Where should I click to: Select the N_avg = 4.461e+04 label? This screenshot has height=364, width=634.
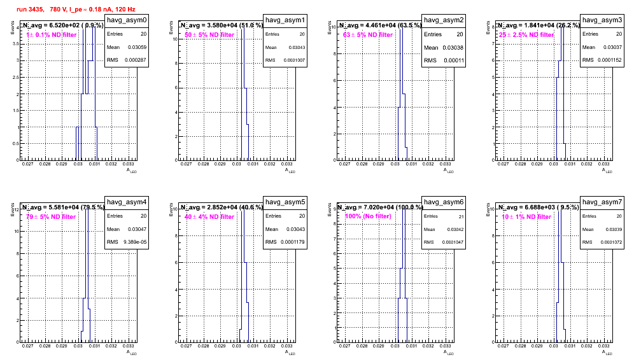[380, 25]
